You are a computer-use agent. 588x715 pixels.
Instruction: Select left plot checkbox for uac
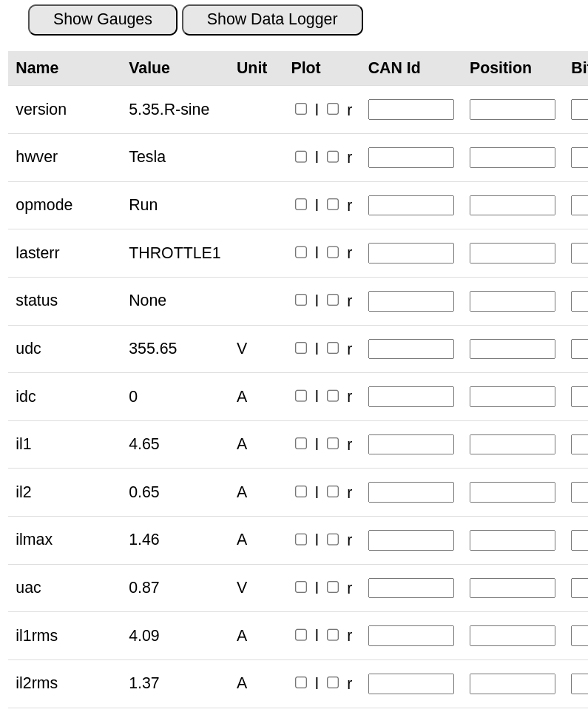[x=301, y=587]
